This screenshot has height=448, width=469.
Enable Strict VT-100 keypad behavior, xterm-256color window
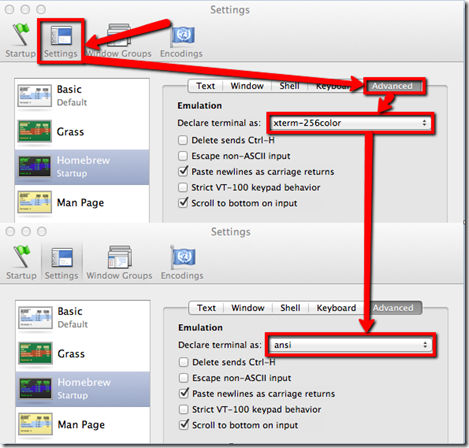click(183, 187)
